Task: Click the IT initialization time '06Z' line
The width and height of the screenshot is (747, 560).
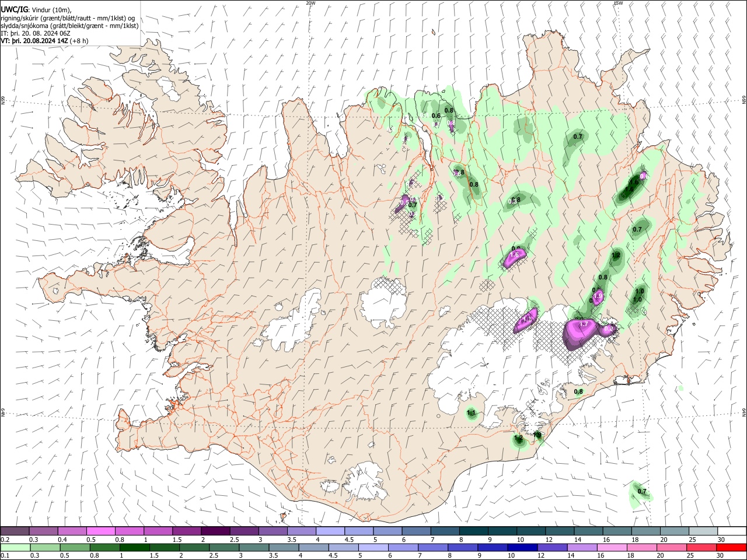Action: [36, 33]
